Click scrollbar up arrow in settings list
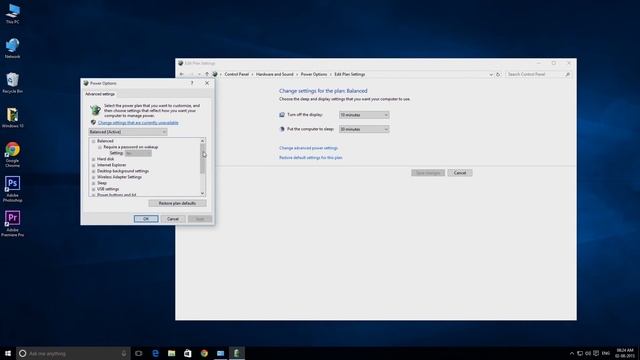This screenshot has width=640, height=360. [202, 141]
